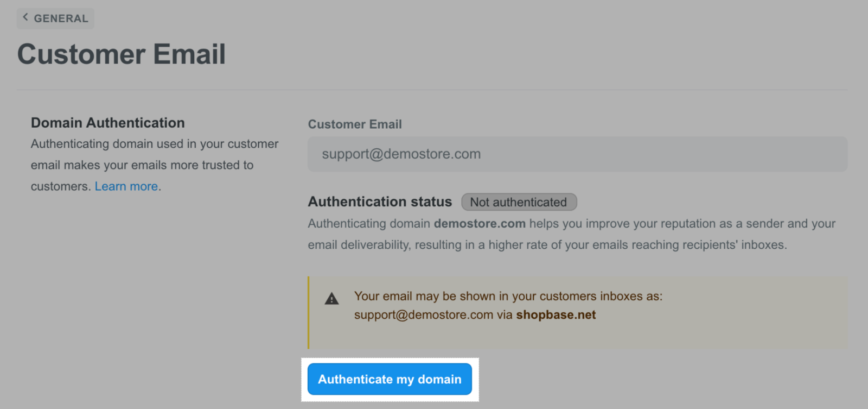This screenshot has height=409, width=868.
Task: Click the yellow warning banner
Action: point(578,312)
